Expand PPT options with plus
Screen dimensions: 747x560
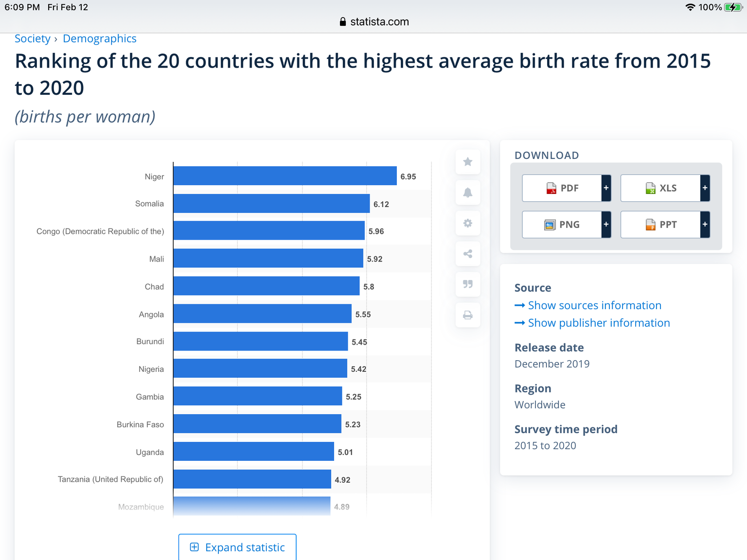tap(705, 225)
